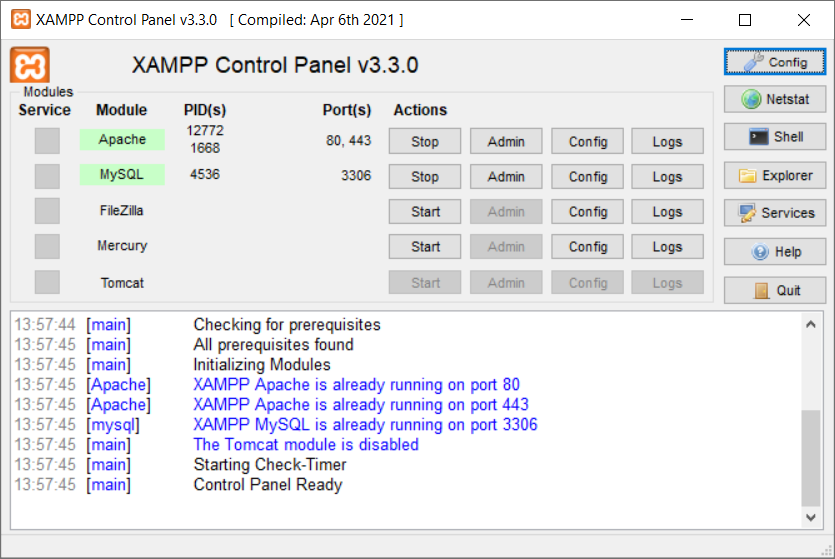Click the log scrollbar thumb
Screen dimensions: 835x559
point(811,458)
